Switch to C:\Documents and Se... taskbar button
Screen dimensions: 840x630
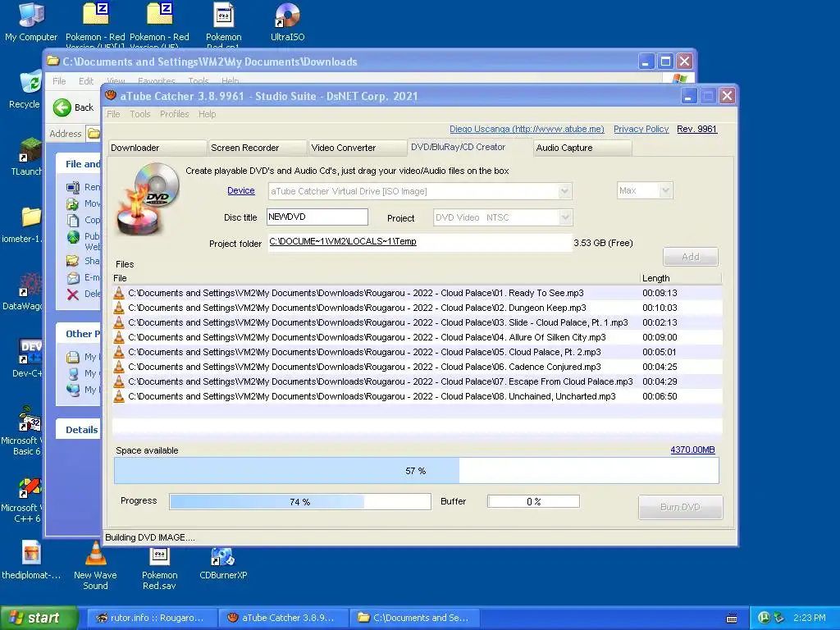[413, 618]
